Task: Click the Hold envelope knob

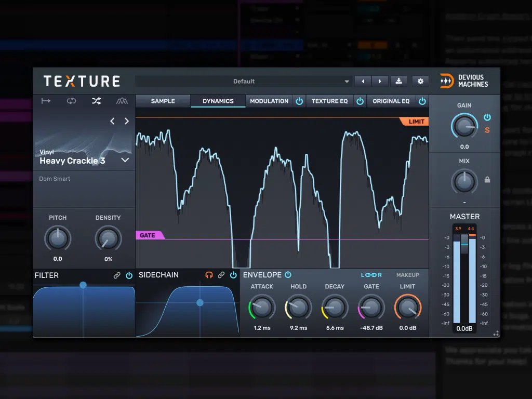Action: coord(298,308)
